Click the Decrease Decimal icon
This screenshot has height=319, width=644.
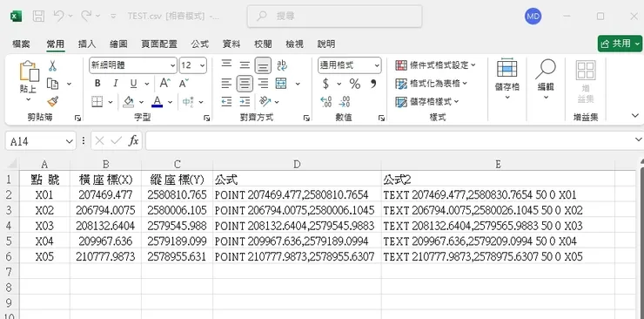point(345,102)
